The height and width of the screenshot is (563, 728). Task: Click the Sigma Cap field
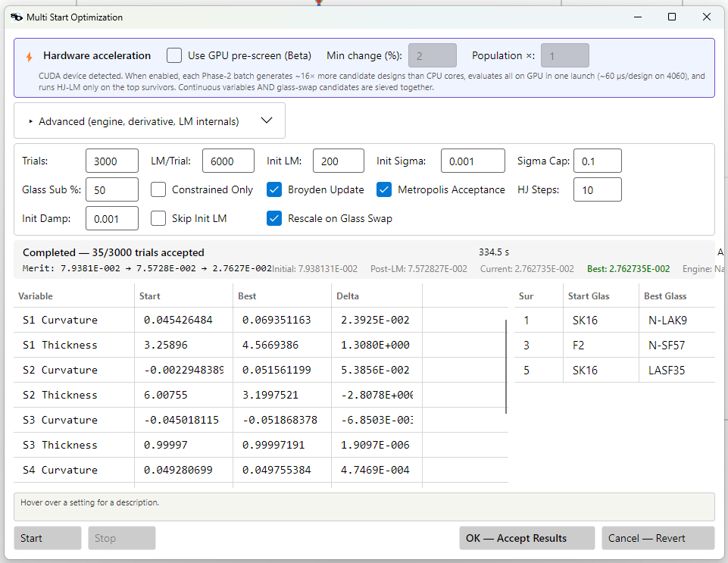pyautogui.click(x=598, y=161)
